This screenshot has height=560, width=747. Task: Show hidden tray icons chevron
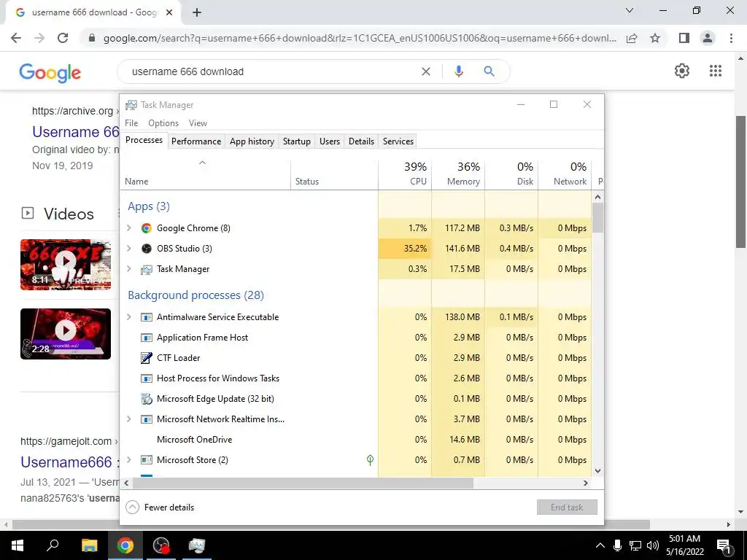(600, 545)
